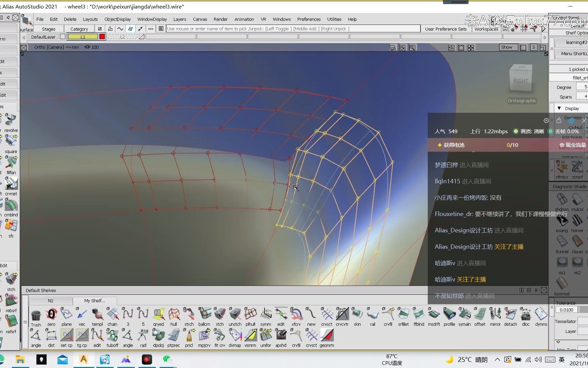
Task: Collapse the Display section triangle
Action: pos(559,108)
